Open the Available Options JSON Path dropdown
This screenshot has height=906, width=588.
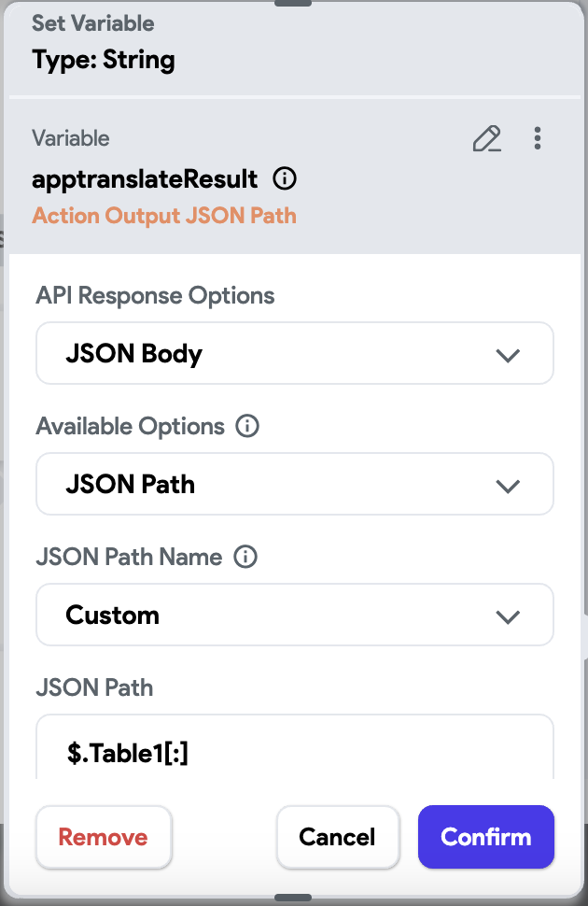click(295, 484)
